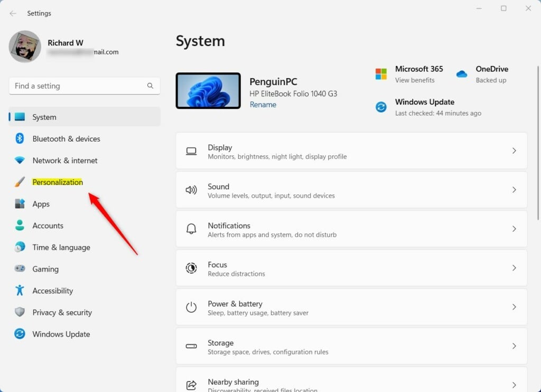This screenshot has width=541, height=392.
Task: Select System in the sidebar
Action: [x=85, y=117]
